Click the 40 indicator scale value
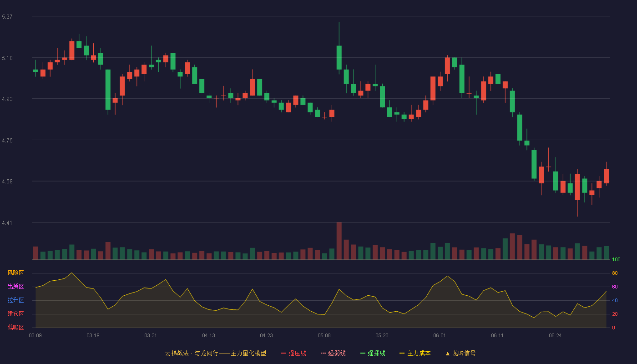The width and height of the screenshot is (637, 364). pyautogui.click(x=615, y=300)
